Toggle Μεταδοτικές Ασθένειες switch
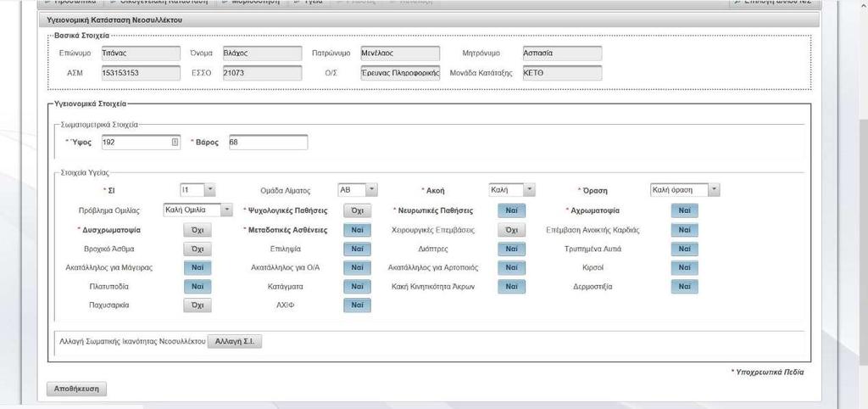This screenshot has width=868, height=409. 357,230
